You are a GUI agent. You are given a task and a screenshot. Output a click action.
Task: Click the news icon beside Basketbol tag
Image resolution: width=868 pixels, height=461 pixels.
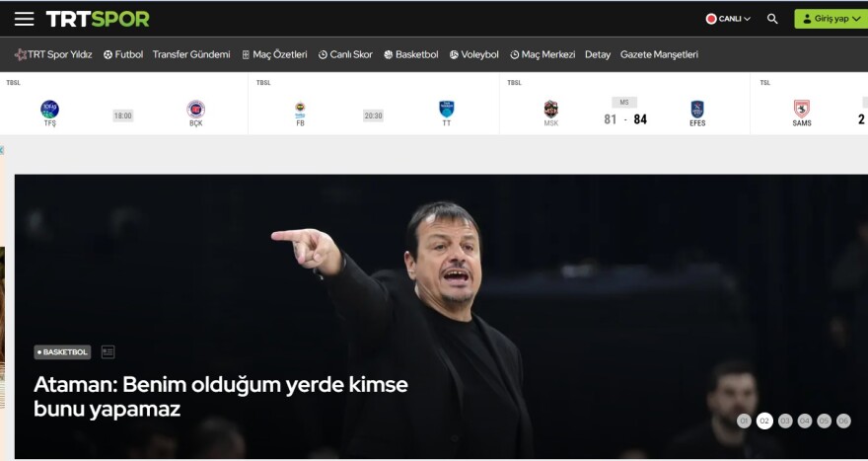tap(108, 352)
